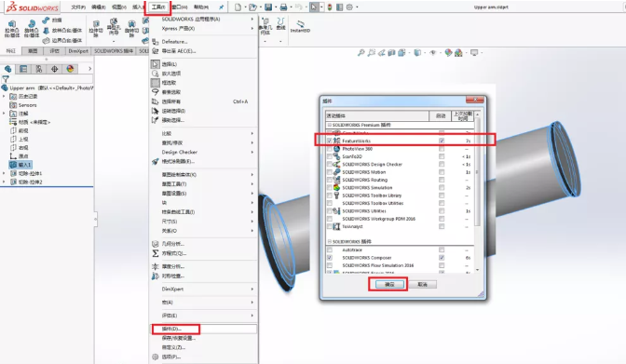Screen dimensions: 626x364
Task: Click the Options gear toolbar icon
Action: tap(349, 7)
